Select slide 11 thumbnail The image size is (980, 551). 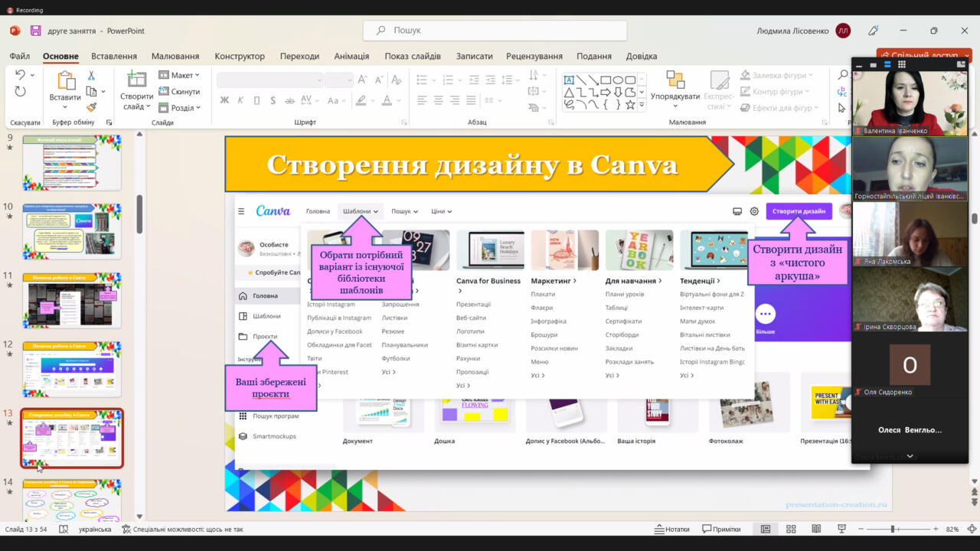[x=71, y=300]
